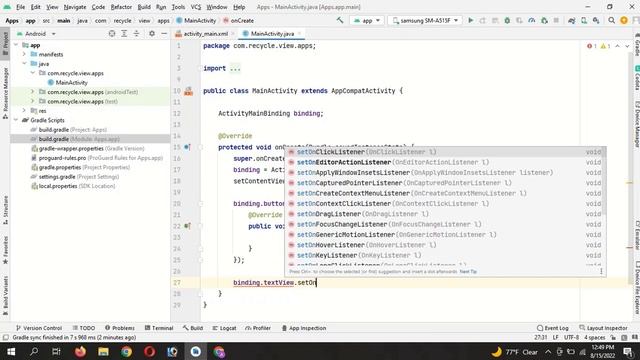The height and width of the screenshot is (360, 640).
Task: Close the MainActivity.java tab
Action: click(x=299, y=33)
